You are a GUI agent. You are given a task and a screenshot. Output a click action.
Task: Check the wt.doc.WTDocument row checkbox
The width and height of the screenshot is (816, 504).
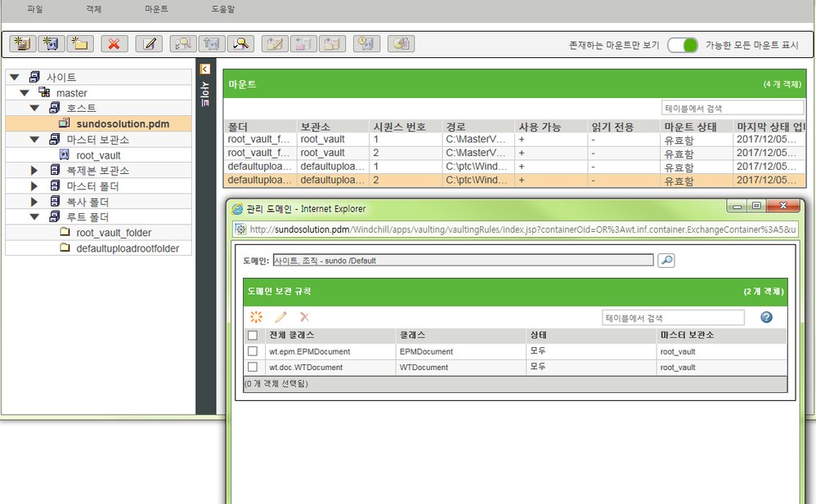[253, 368]
